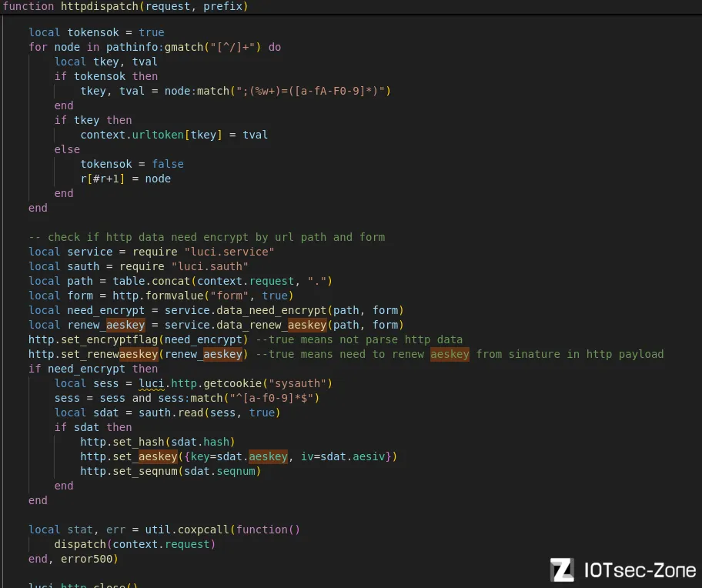Click the 'if sdat then' line

coord(93,428)
